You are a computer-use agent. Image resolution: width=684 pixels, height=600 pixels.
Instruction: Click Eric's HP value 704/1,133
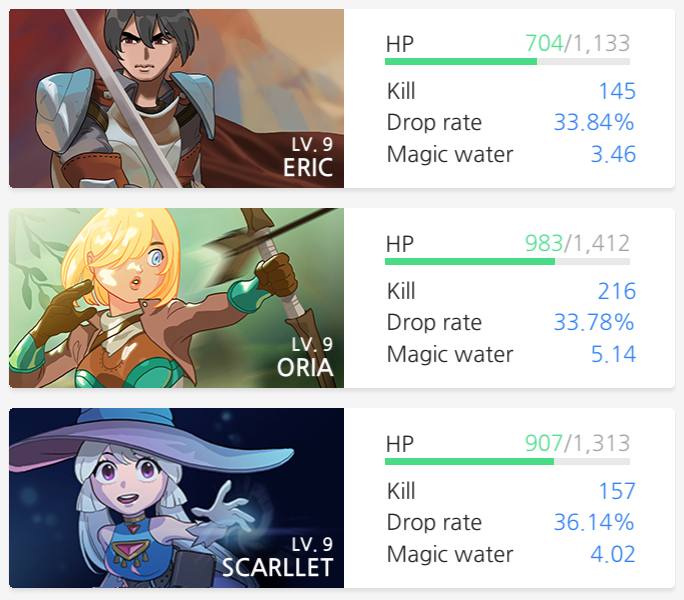click(x=578, y=43)
